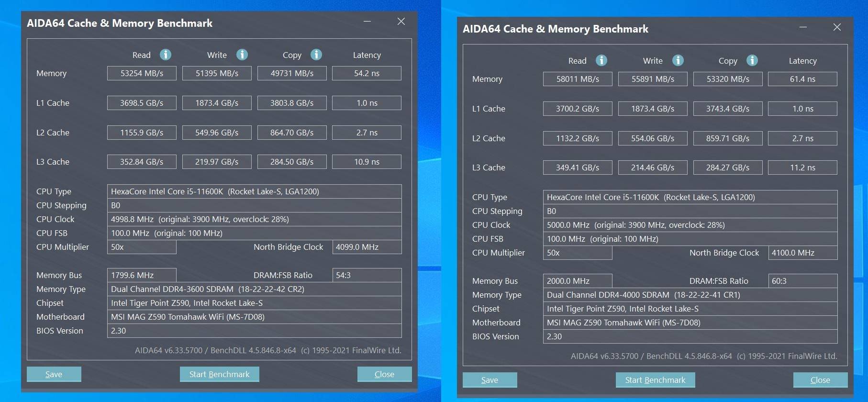Open Read info icon in left window
This screenshot has height=402, width=868.
166,55
